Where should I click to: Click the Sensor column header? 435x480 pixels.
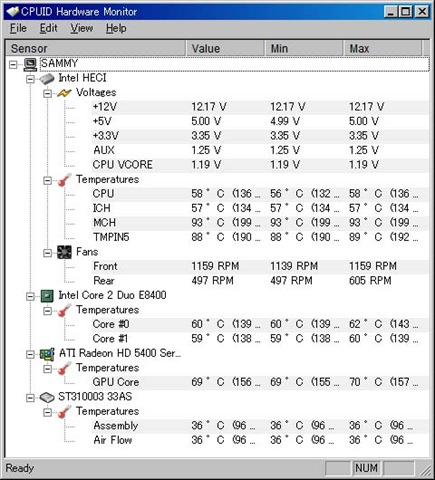tap(96, 49)
